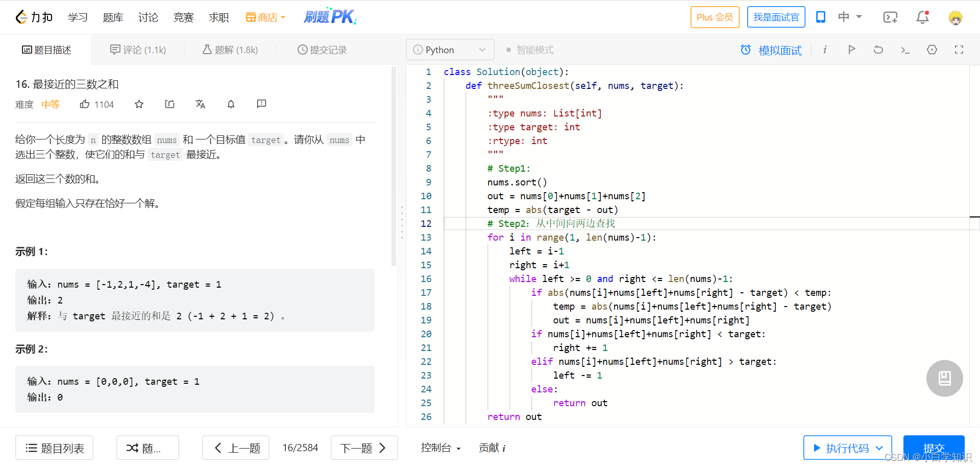
Task: Open the floating notes bookmark button
Action: coord(945,378)
